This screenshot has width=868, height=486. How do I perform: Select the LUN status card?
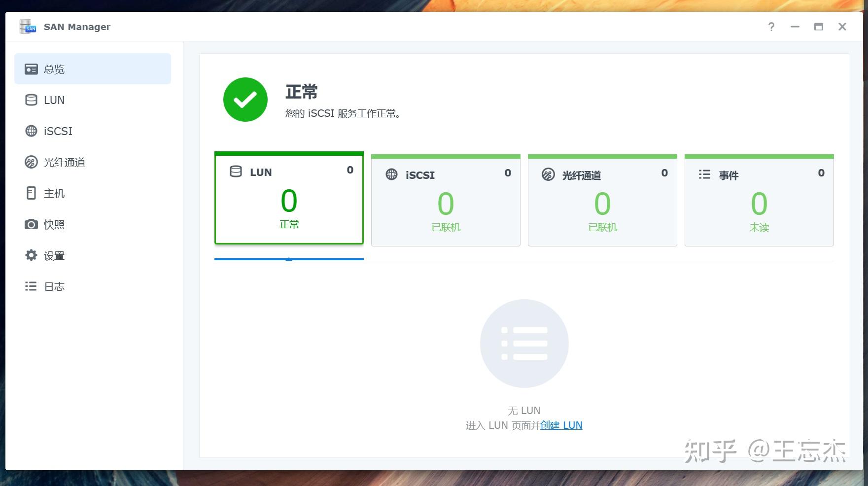(x=289, y=198)
